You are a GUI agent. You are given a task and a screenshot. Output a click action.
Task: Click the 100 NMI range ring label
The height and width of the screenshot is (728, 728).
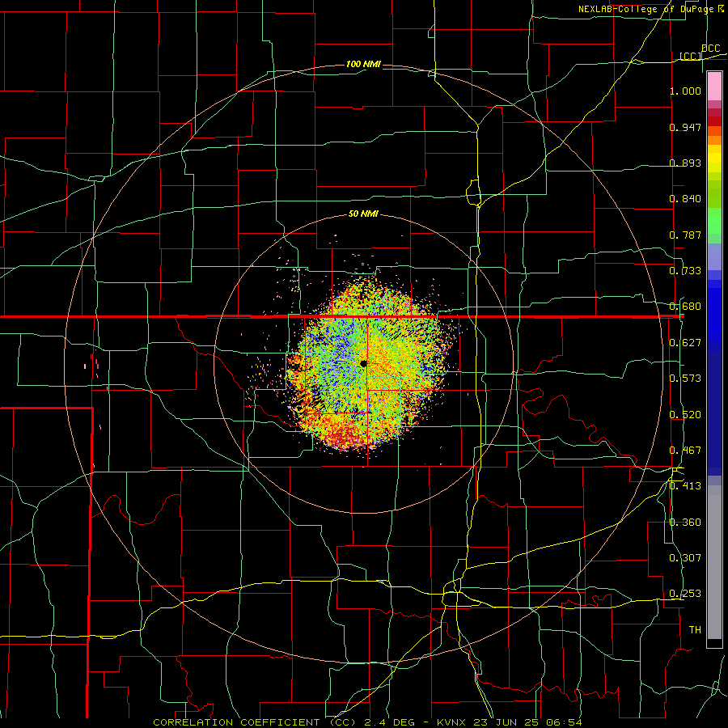(363, 64)
